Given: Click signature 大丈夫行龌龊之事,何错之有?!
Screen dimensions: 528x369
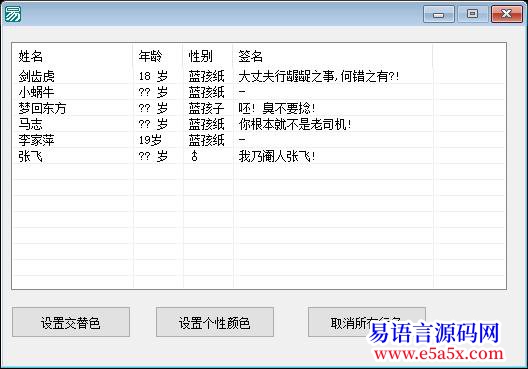Looking at the screenshot, I should point(319,76).
